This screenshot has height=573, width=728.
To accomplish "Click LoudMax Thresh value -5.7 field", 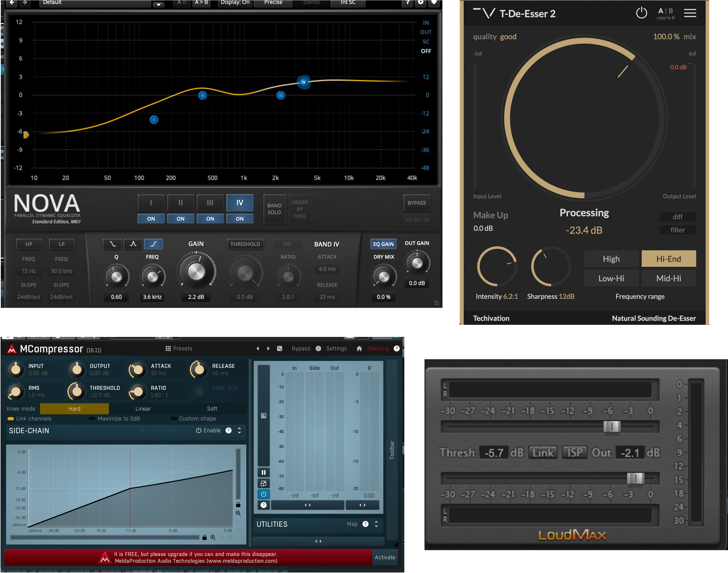I will pyautogui.click(x=494, y=453).
